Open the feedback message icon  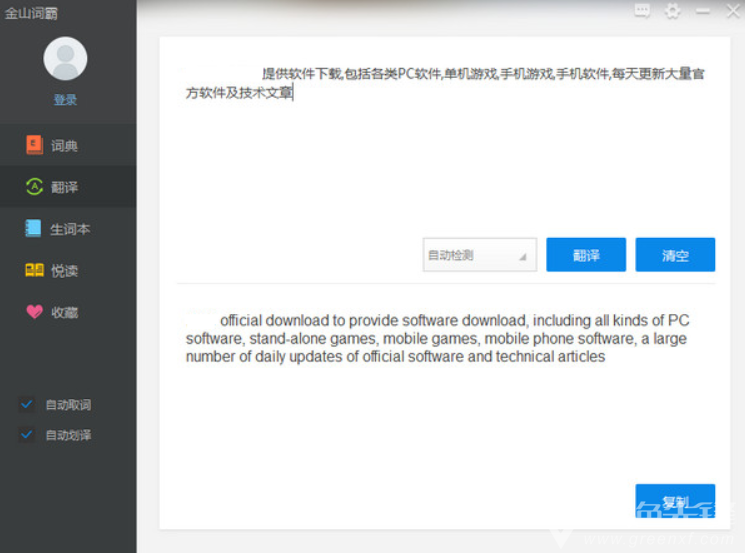coord(642,10)
